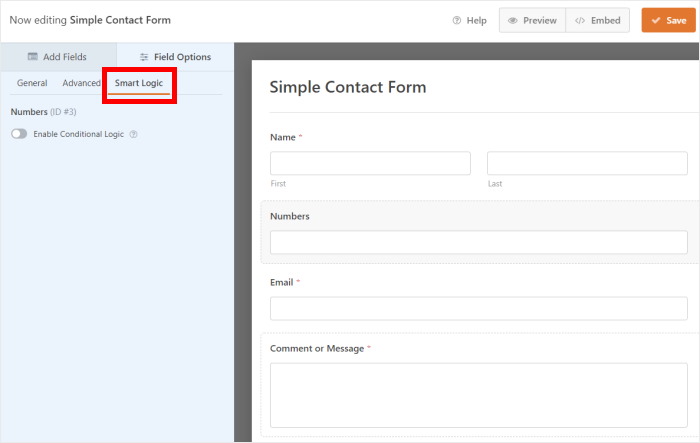Click the Last name input field
This screenshot has width=700, height=443.
(x=587, y=163)
